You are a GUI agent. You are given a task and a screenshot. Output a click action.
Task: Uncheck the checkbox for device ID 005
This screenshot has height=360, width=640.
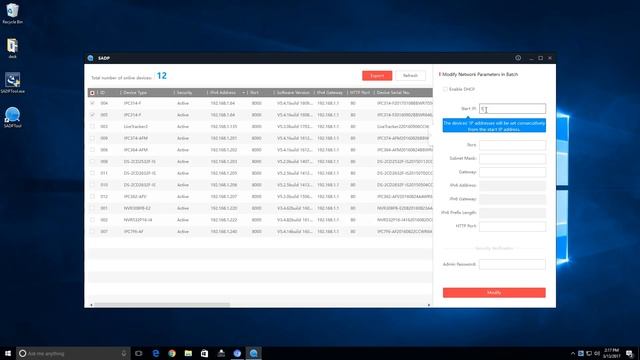coord(92,115)
